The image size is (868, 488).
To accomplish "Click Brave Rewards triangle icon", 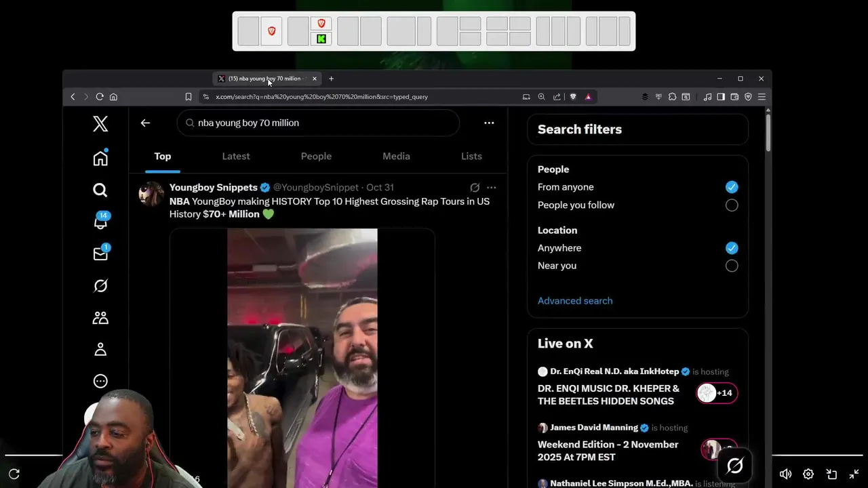I will (x=588, y=97).
